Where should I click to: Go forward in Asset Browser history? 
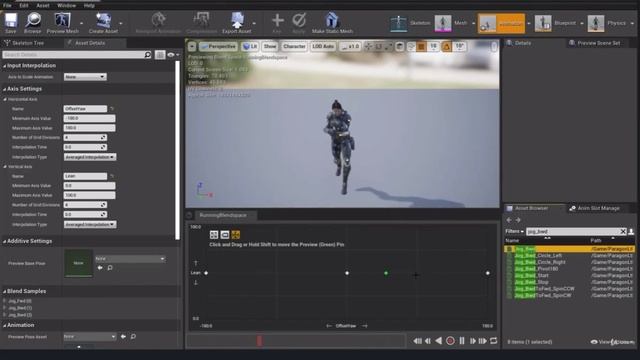tap(518, 220)
